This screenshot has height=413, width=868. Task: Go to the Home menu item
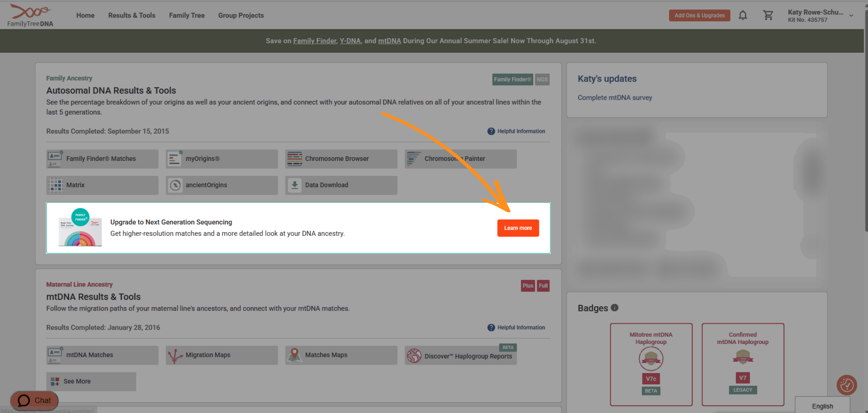pyautogui.click(x=85, y=15)
